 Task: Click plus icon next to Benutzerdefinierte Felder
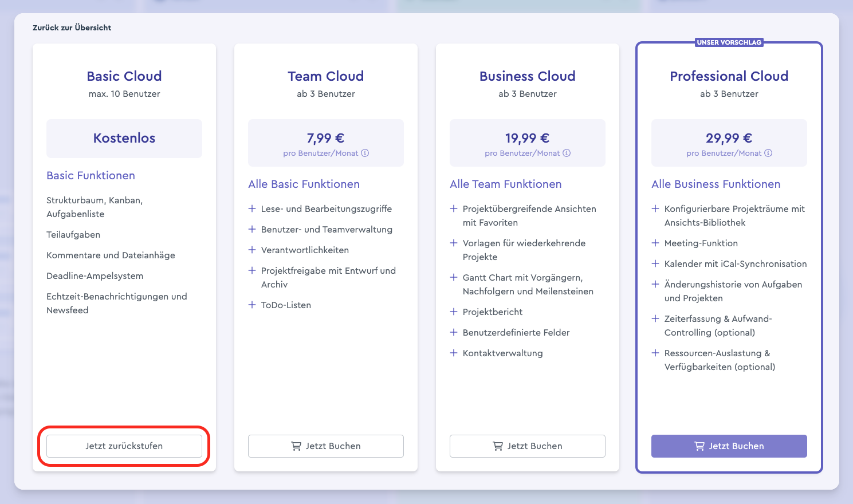[454, 332]
